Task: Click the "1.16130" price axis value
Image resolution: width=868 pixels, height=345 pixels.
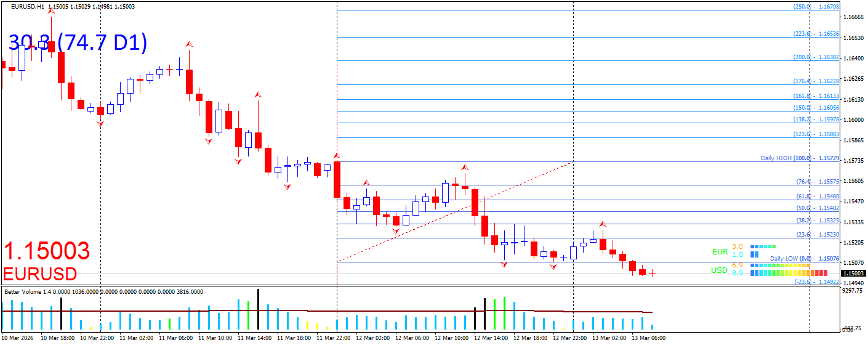Action: click(855, 99)
